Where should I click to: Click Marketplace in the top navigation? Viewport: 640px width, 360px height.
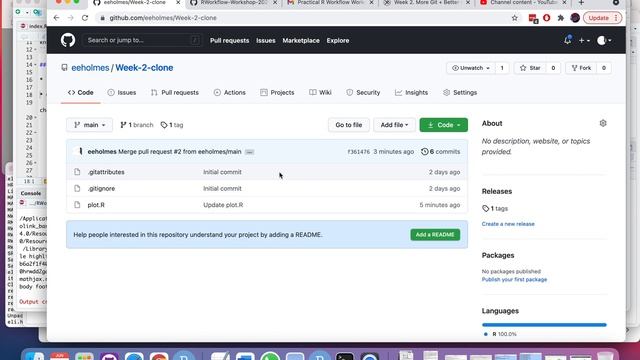click(301, 40)
